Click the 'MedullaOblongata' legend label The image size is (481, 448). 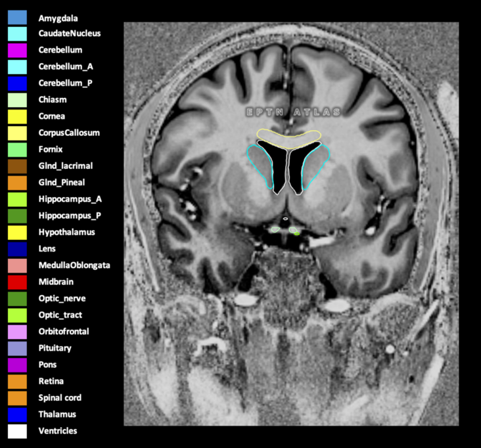click(74, 265)
